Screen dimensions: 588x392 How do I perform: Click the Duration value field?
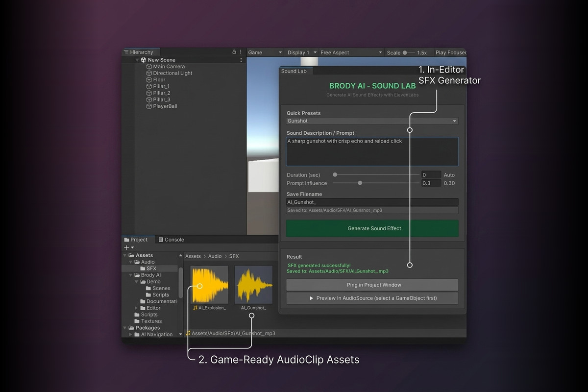click(x=431, y=175)
